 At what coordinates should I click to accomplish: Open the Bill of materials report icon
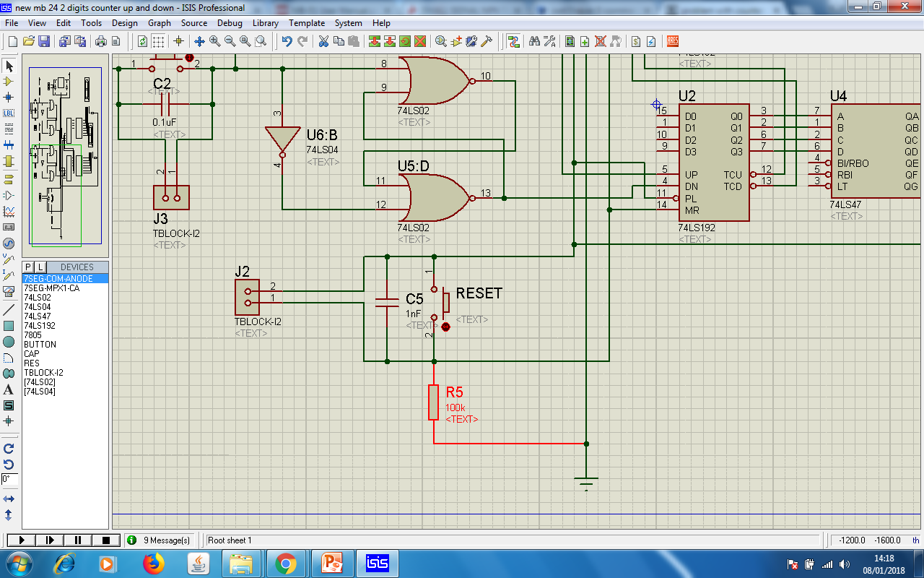click(636, 41)
